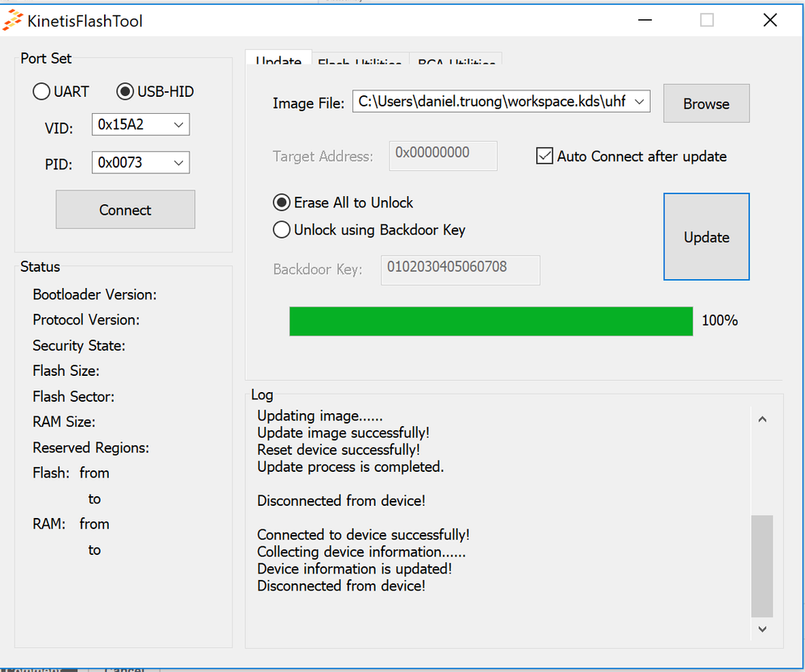This screenshot has width=805, height=672.
Task: Choose Erase All to Unlock option
Action: tap(282, 202)
